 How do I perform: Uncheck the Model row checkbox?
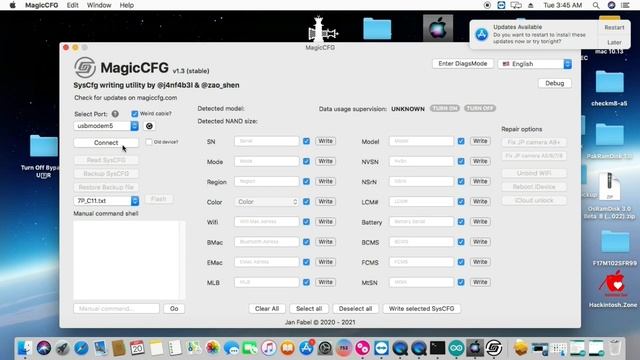[x=461, y=141]
